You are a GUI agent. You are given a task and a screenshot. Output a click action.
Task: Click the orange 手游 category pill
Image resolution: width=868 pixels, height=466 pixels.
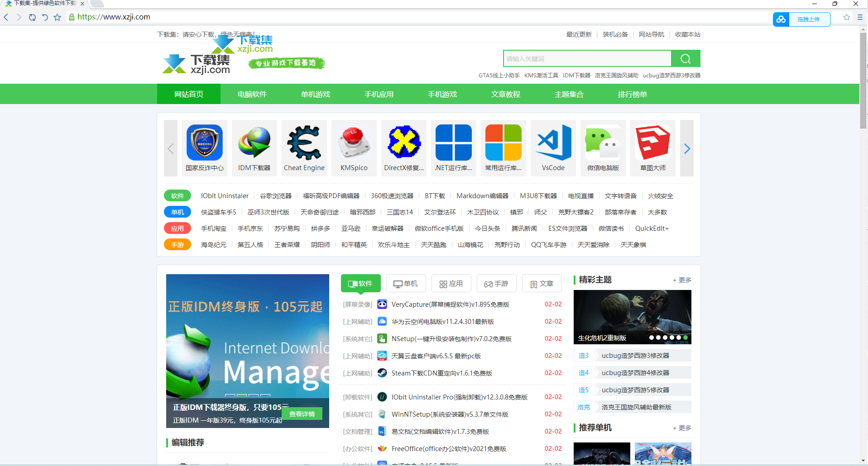177,245
